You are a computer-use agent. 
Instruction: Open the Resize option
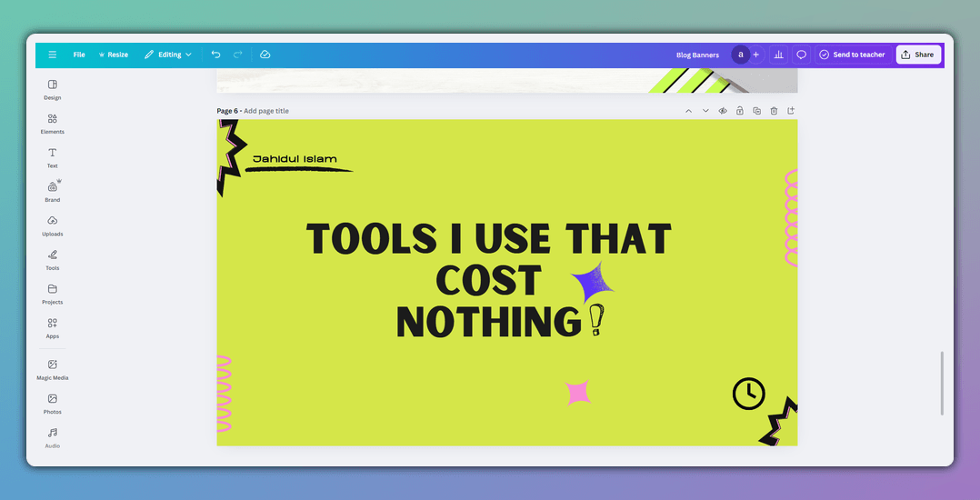coord(113,55)
